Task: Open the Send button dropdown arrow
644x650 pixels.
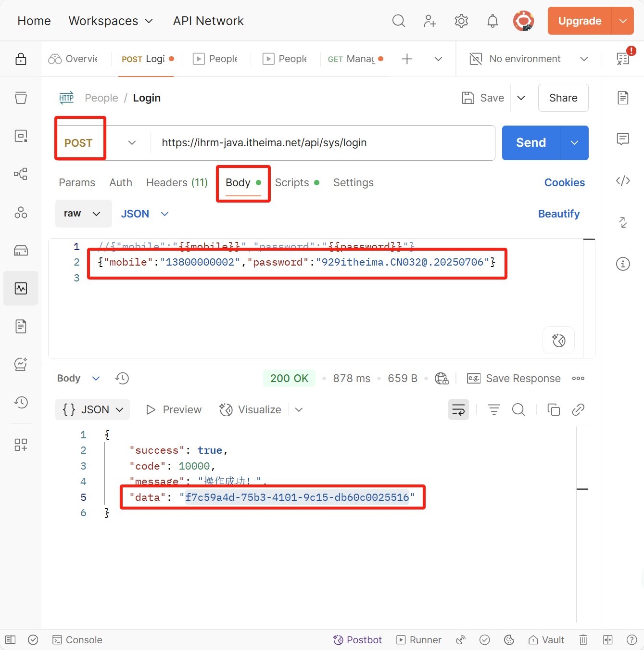Action: [574, 142]
